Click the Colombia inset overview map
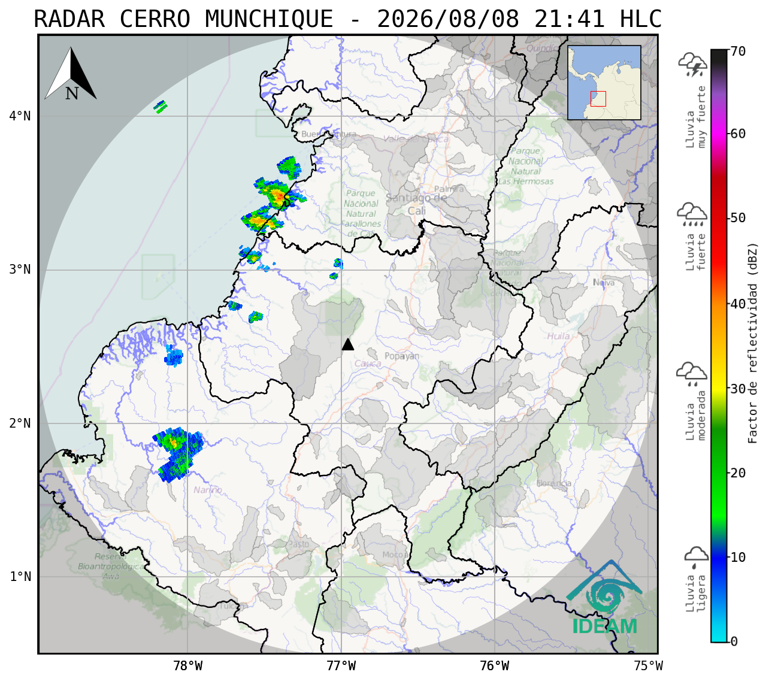784x681 pixels. click(604, 83)
